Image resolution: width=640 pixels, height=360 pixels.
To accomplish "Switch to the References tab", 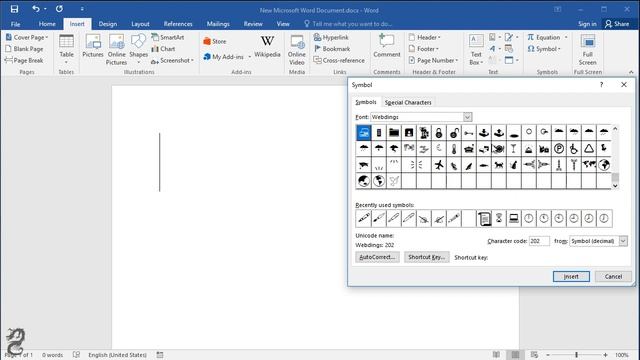I will tap(178, 24).
